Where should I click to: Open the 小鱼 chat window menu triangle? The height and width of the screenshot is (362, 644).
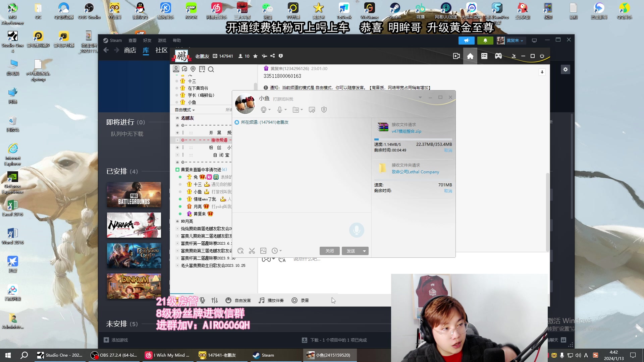(x=420, y=97)
